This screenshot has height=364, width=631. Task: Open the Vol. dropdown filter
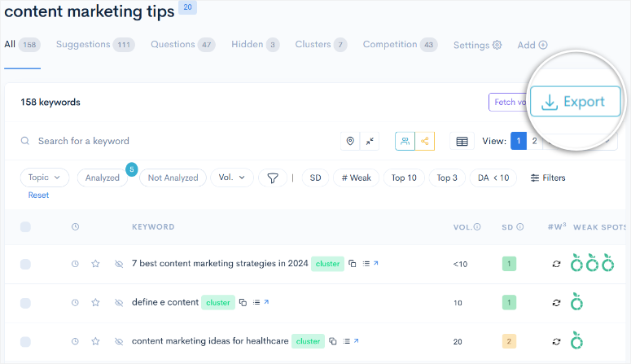point(232,178)
